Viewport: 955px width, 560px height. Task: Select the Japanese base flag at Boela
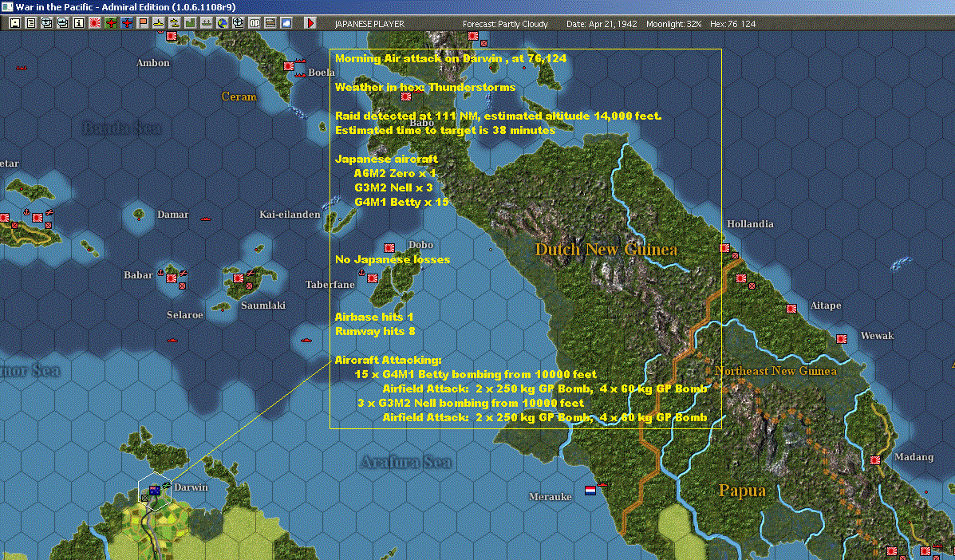pyautogui.click(x=289, y=65)
